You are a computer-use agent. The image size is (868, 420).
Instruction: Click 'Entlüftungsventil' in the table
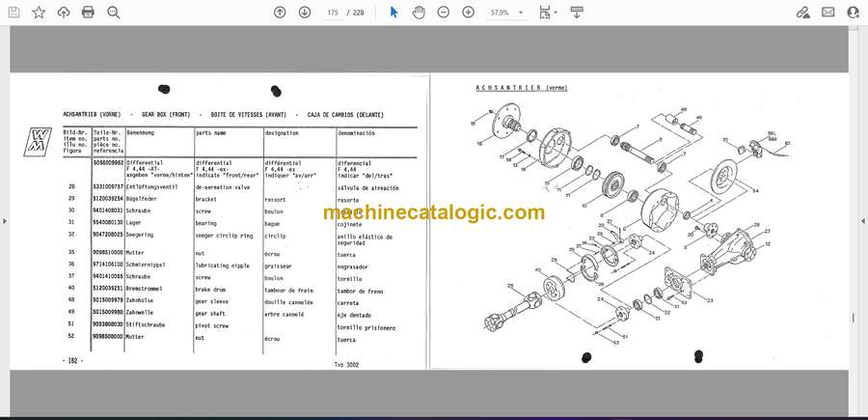[150, 187]
